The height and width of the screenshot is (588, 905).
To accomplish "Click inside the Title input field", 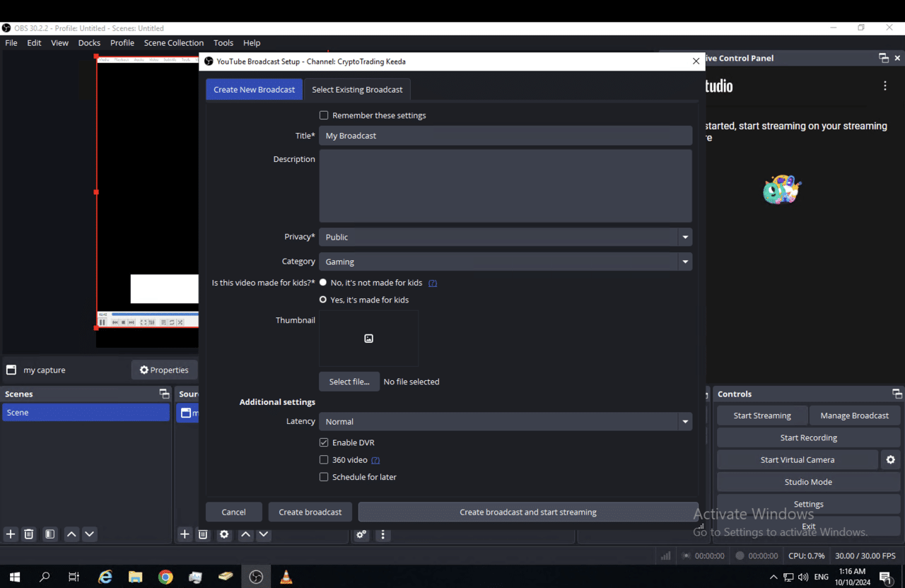I will tap(505, 135).
